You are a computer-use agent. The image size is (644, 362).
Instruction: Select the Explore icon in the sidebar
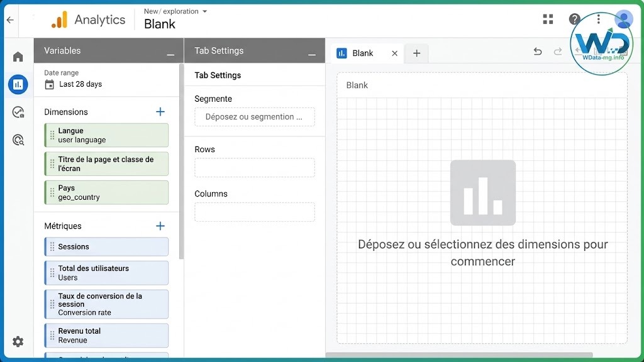[x=18, y=84]
